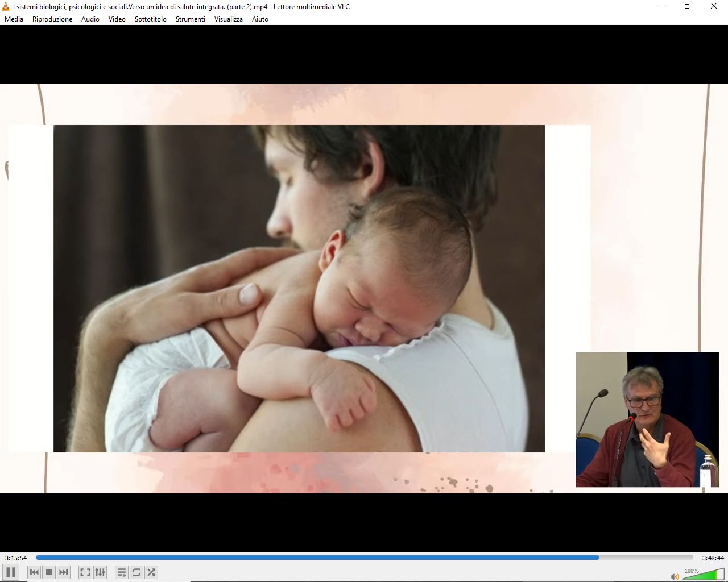The width and height of the screenshot is (728, 582).
Task: Seek within the playback progress bar
Action: pos(364,558)
